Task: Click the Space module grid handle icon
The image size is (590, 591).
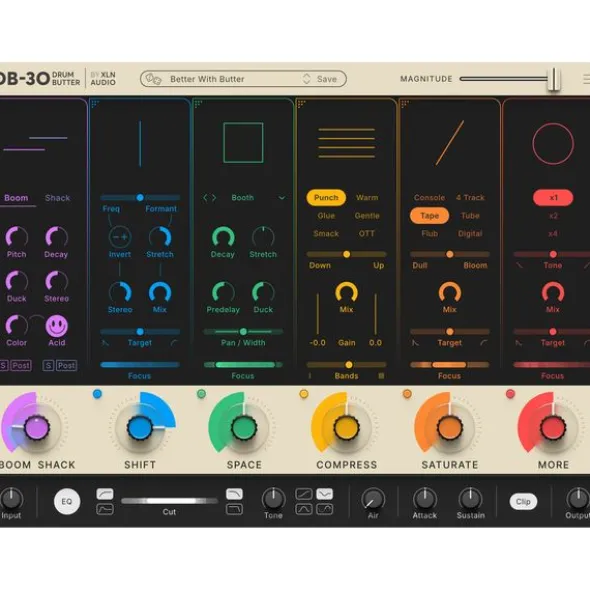Action: click(198, 103)
